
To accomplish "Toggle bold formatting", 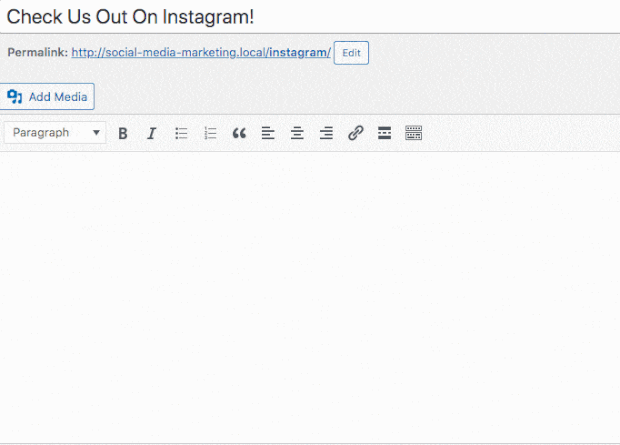I will pyautogui.click(x=123, y=133).
